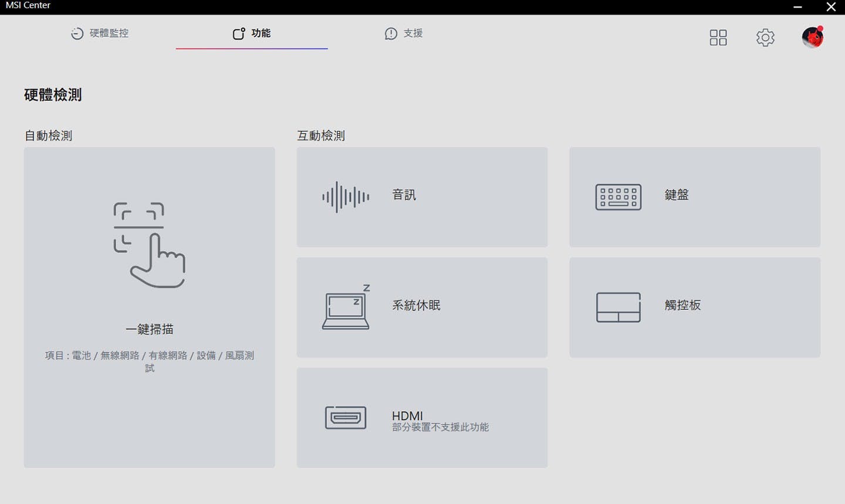
Task: Open the 系統休眠 test
Action: point(422,307)
